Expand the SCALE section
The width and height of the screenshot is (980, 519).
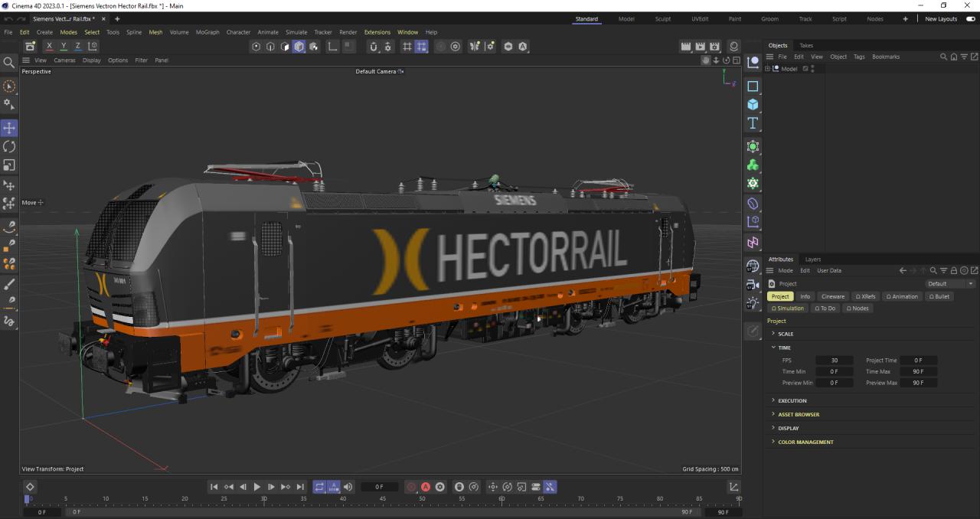point(786,334)
